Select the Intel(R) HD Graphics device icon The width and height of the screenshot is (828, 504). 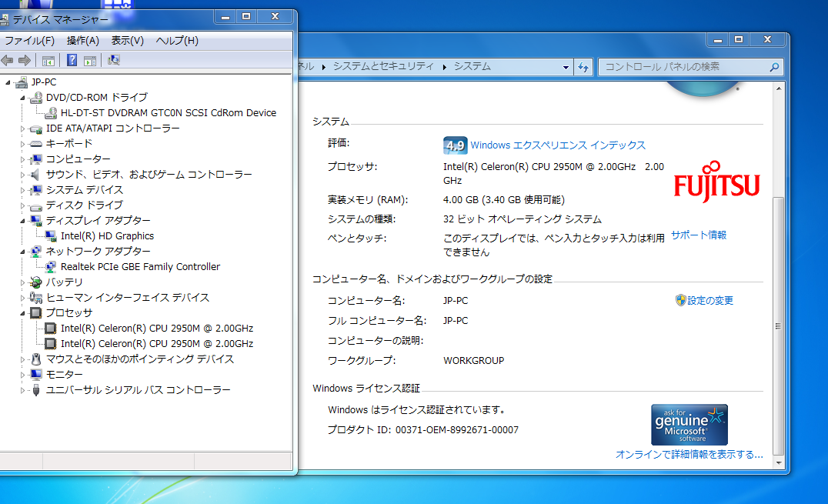[51, 235]
